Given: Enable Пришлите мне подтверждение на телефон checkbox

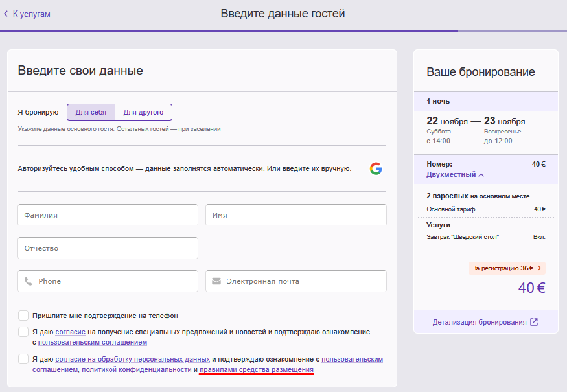Looking at the screenshot, I should (23, 316).
